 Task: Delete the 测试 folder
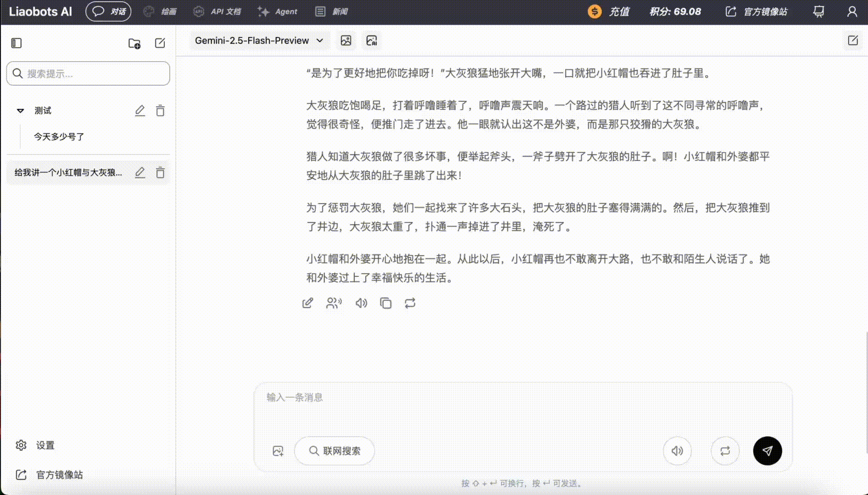pos(160,110)
